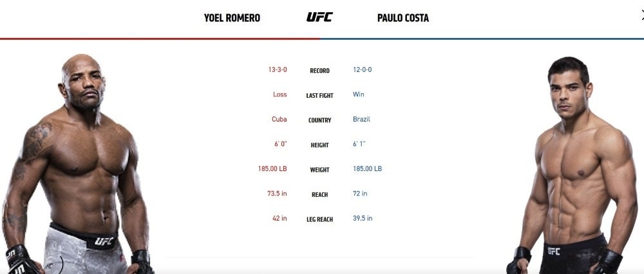Close the fighter comparison overlay
The height and width of the screenshot is (274, 644).
[x=641, y=15]
